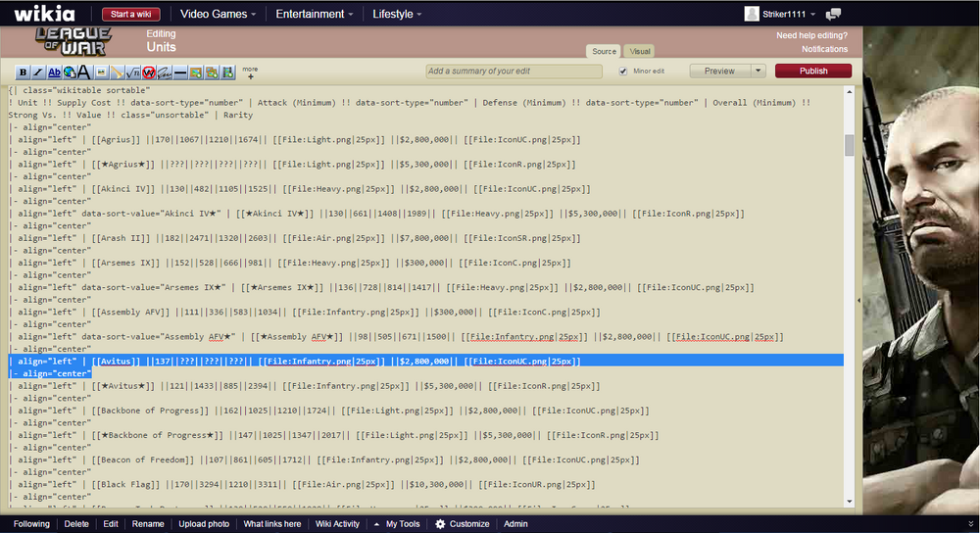This screenshot has height=533, width=980.
Task: Toggle the Minor edit checkbox
Action: 623,72
